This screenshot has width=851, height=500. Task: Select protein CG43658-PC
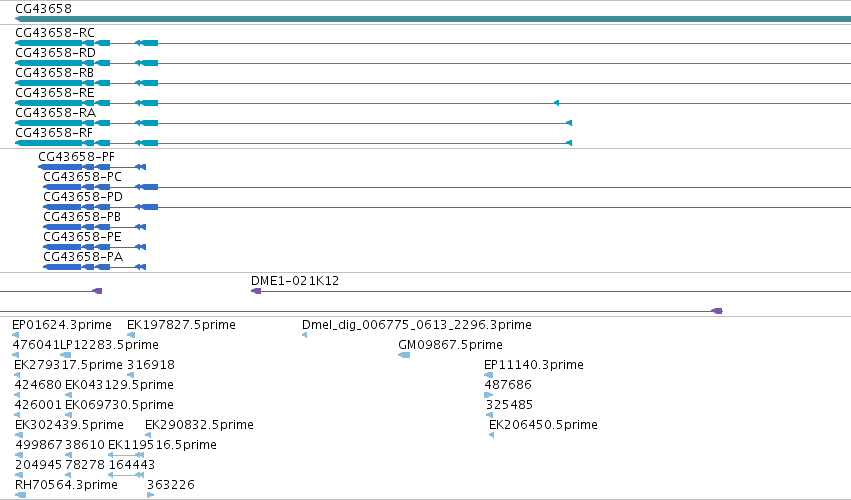click(x=82, y=177)
